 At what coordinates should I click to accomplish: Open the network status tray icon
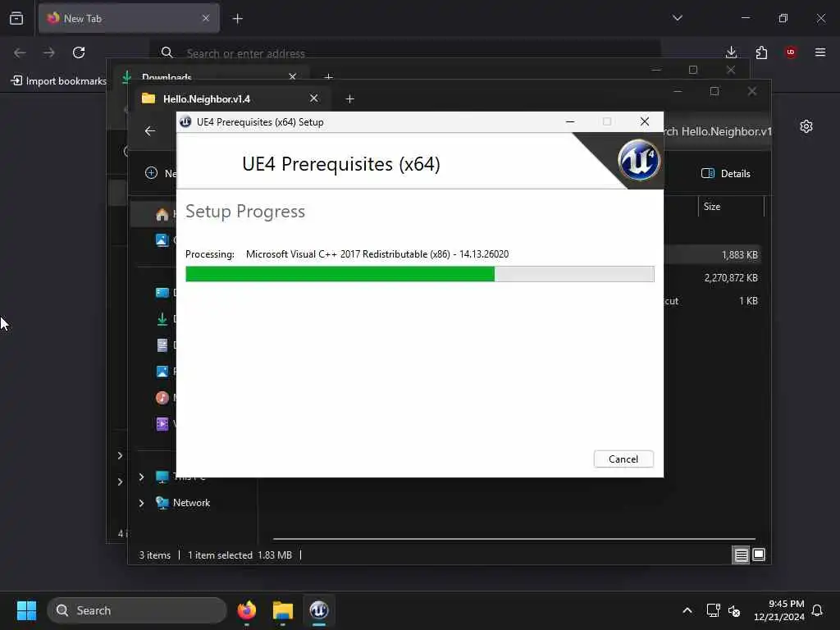click(x=713, y=610)
